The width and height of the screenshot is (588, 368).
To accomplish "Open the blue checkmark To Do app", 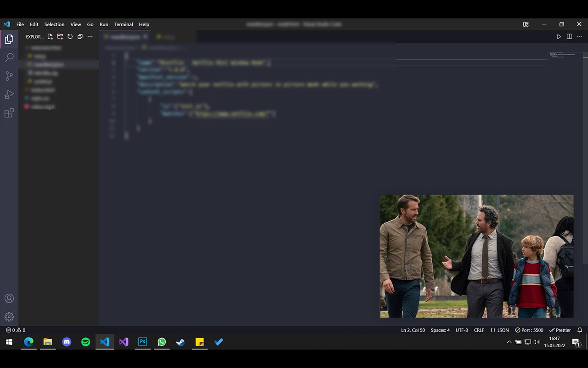I will pyautogui.click(x=219, y=342).
